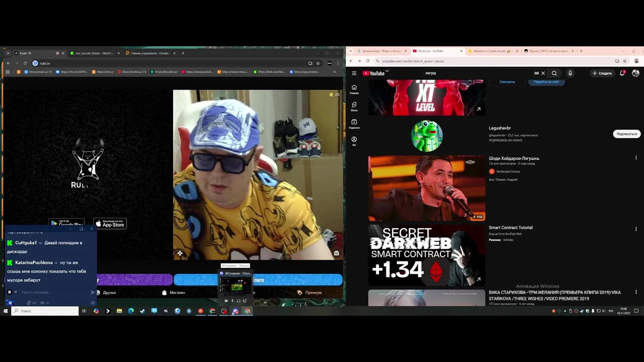Open Steam from Windows taskbar
This screenshot has height=362, width=644.
[x=142, y=311]
